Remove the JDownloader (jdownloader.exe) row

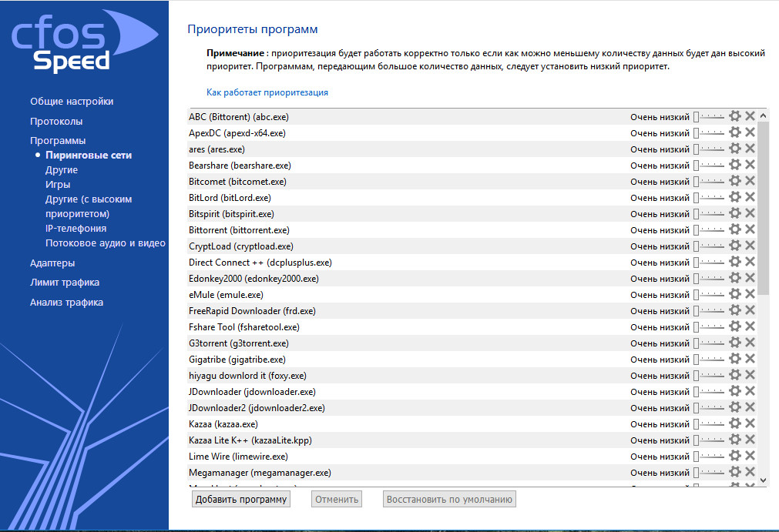pyautogui.click(x=750, y=391)
